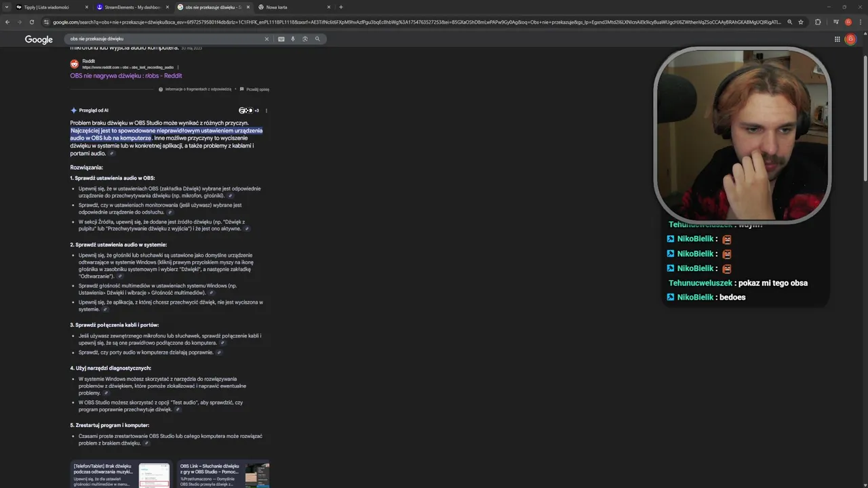Click chat message 'pokaz mi tego obsa'
868x488 pixels.
772,283
